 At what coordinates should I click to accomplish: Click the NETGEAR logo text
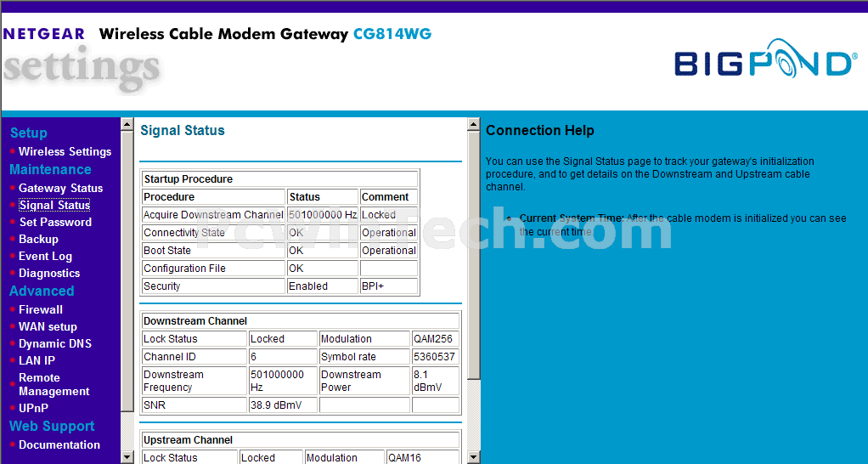pyautogui.click(x=43, y=34)
